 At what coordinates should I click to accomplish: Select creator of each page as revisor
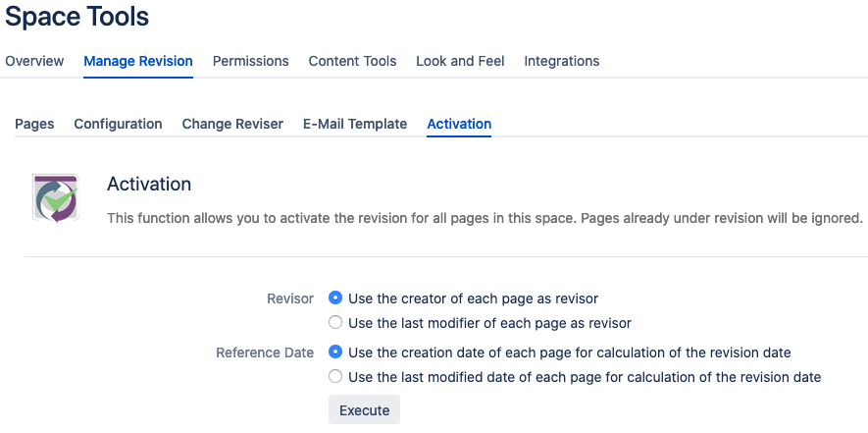click(x=334, y=298)
